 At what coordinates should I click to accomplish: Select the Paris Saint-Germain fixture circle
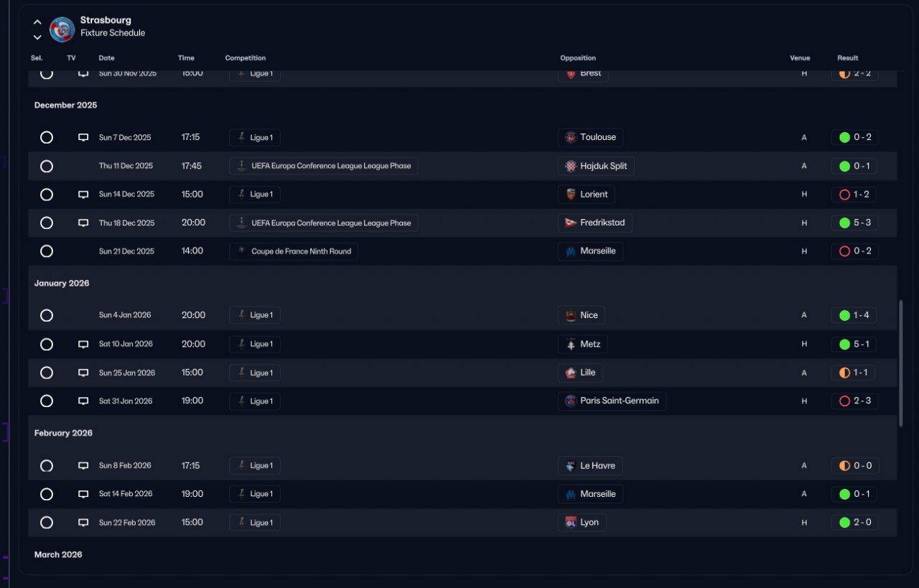point(47,401)
